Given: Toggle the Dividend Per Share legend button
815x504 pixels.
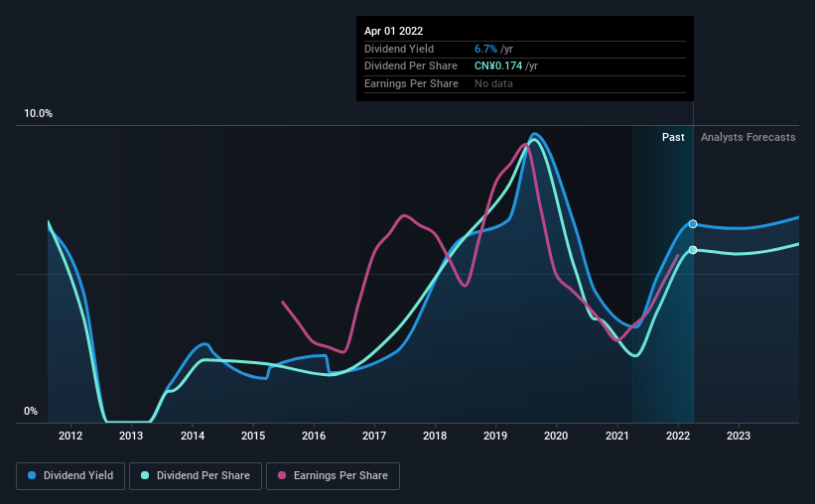Looking at the screenshot, I should click(x=196, y=476).
